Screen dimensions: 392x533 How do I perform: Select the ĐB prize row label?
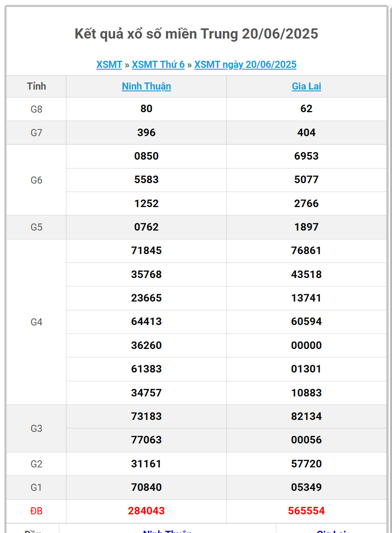(x=36, y=511)
